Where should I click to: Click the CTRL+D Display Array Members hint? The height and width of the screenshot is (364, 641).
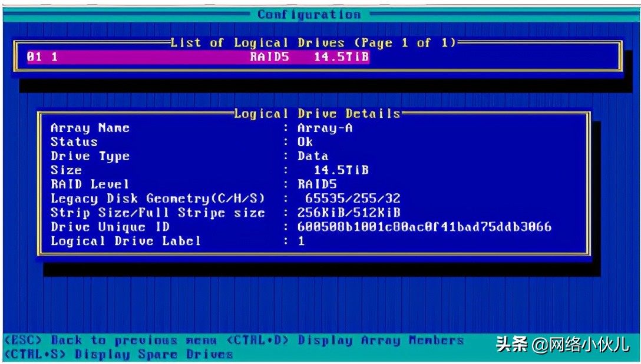click(345, 340)
